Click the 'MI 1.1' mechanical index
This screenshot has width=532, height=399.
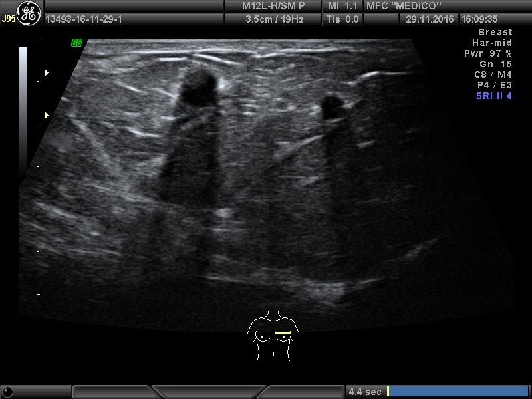point(342,6)
